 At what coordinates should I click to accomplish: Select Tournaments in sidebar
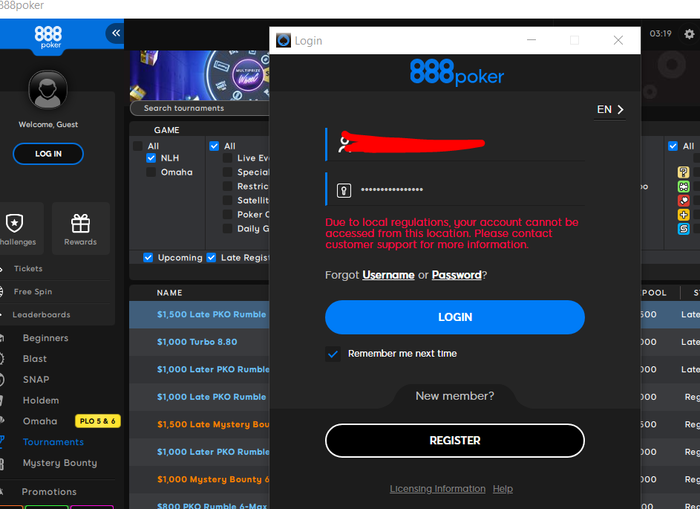[x=53, y=442]
